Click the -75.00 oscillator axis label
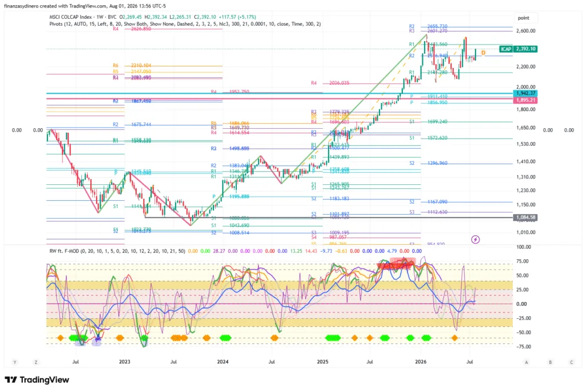 click(x=522, y=346)
